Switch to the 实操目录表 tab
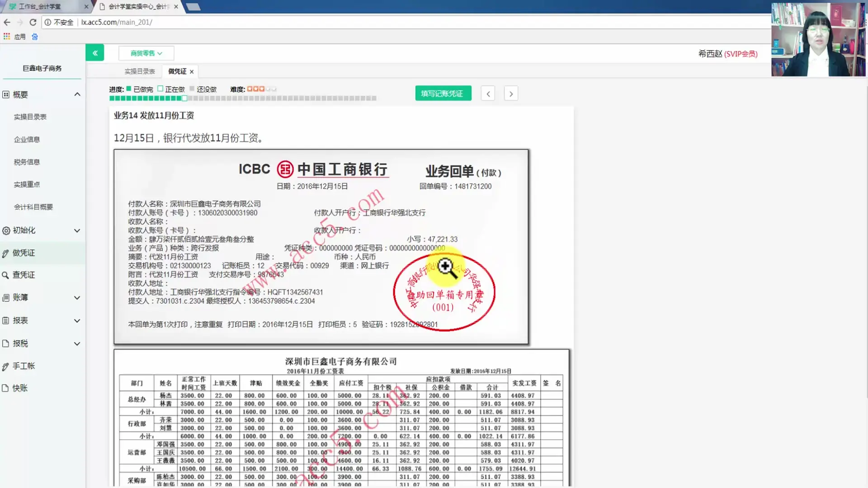868x488 pixels. [x=138, y=71]
